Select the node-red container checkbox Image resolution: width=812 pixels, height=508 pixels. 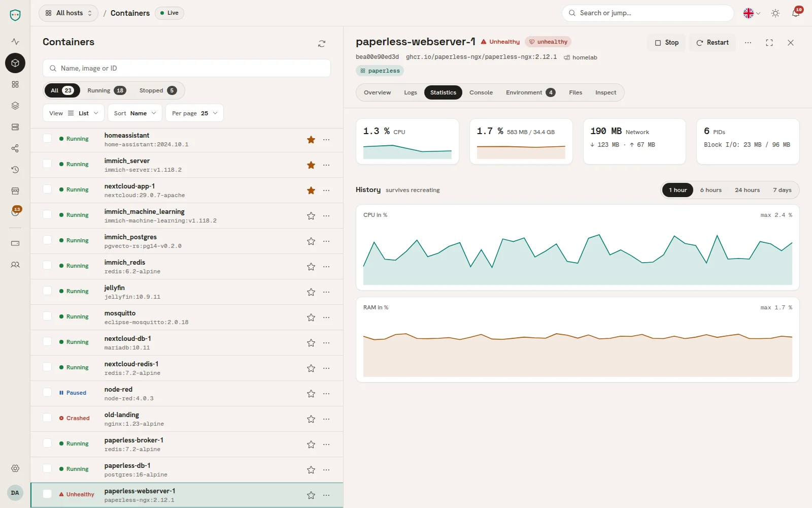(x=47, y=392)
